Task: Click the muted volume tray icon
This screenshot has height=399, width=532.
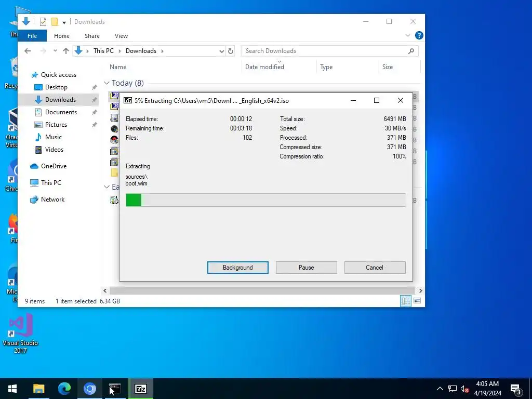Action: pyautogui.click(x=465, y=389)
